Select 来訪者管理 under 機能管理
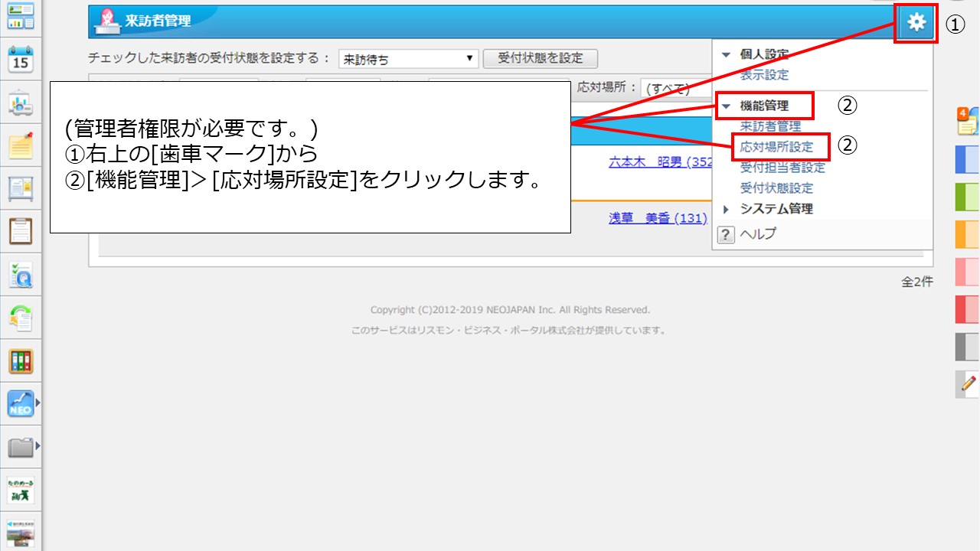Viewport: 980px width, 551px height. (770, 126)
